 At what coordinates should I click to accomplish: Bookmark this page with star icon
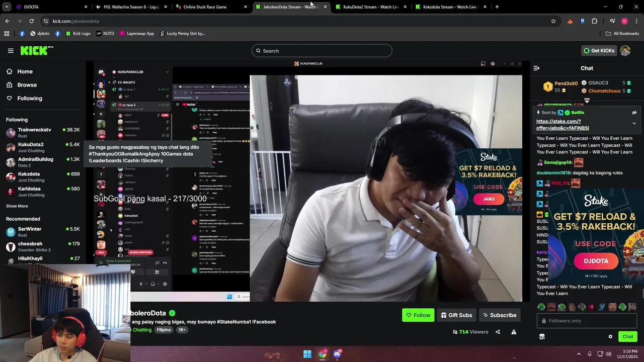click(553, 21)
